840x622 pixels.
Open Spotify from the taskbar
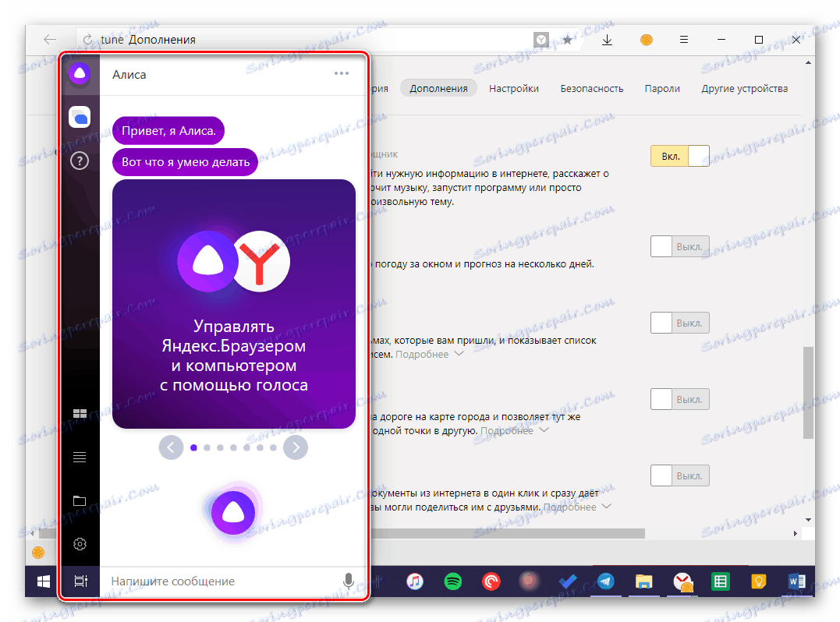tap(453, 581)
